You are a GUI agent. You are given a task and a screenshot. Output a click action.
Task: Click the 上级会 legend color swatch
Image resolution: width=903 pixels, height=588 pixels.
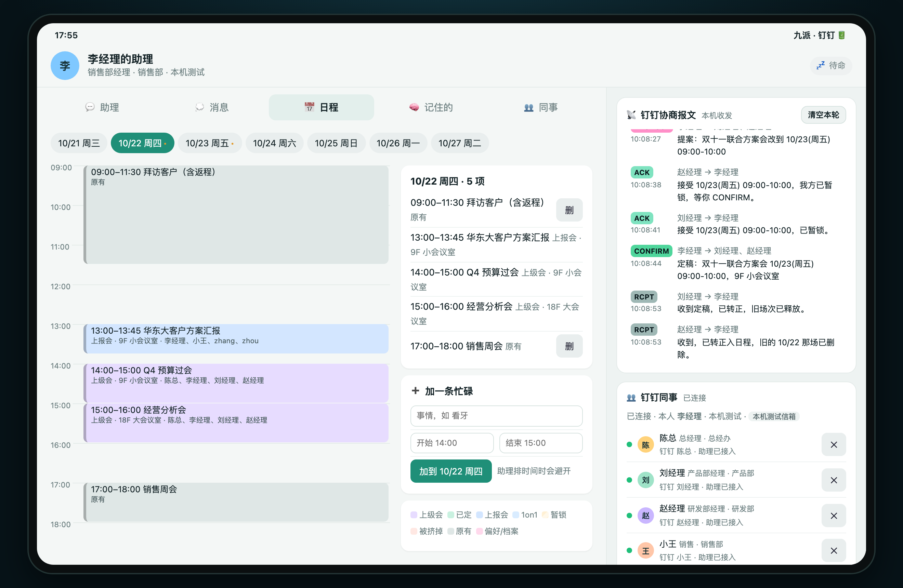[x=414, y=515]
